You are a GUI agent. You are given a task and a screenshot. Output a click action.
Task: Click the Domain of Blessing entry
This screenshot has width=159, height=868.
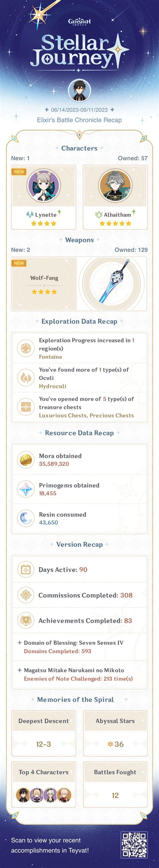(x=79, y=647)
